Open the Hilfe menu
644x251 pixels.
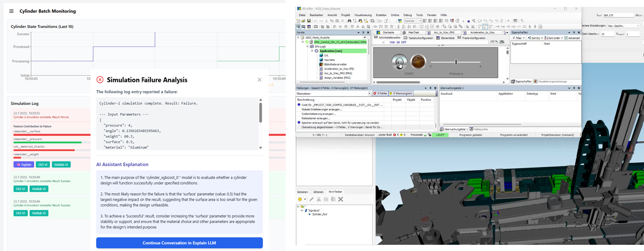coord(444,15)
